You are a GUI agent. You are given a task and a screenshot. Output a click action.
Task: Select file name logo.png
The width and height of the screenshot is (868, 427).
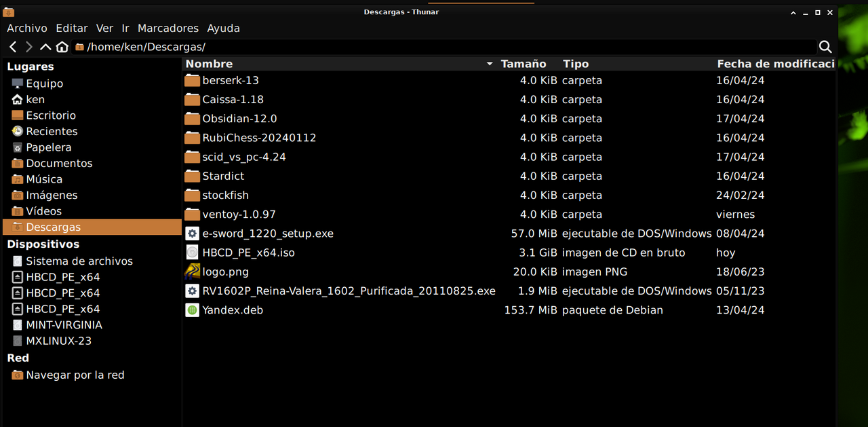[226, 272]
